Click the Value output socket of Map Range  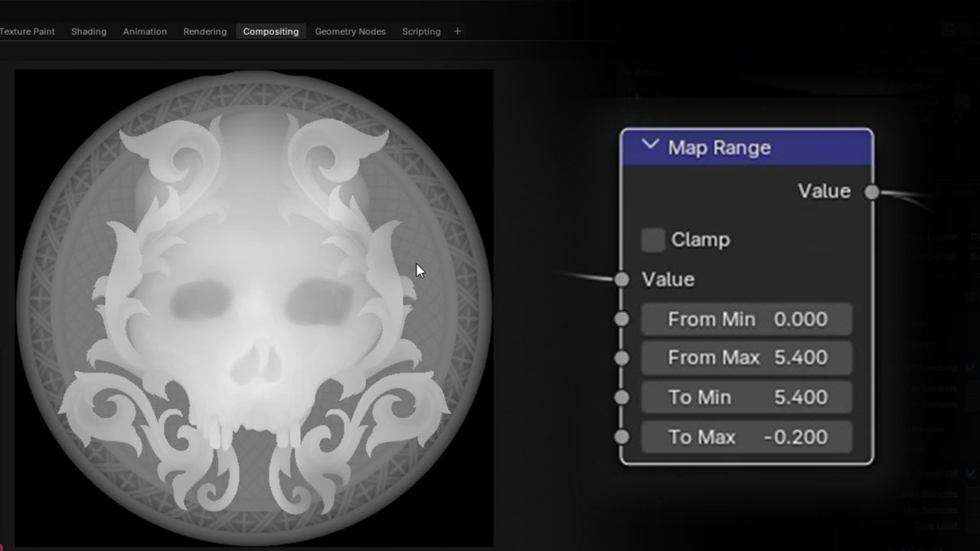(871, 192)
